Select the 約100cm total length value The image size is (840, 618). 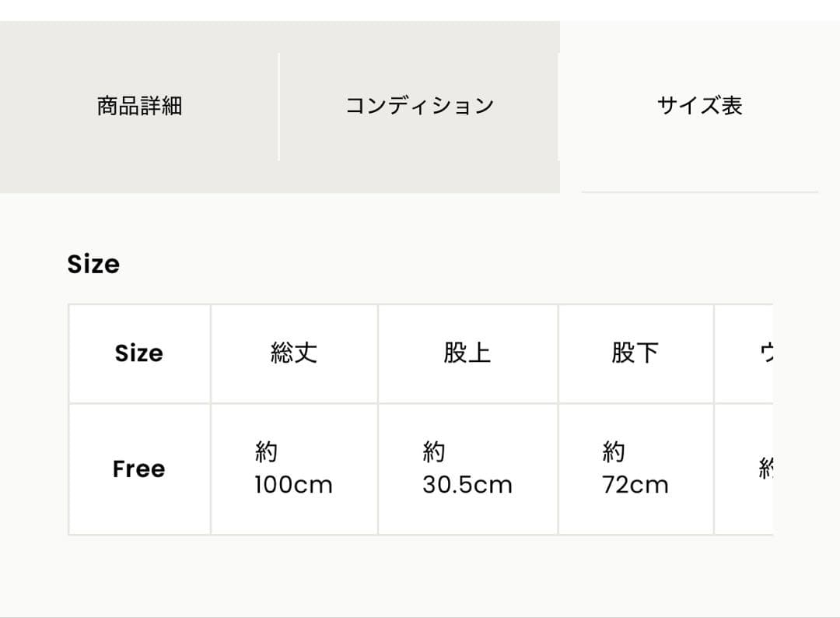click(x=293, y=468)
